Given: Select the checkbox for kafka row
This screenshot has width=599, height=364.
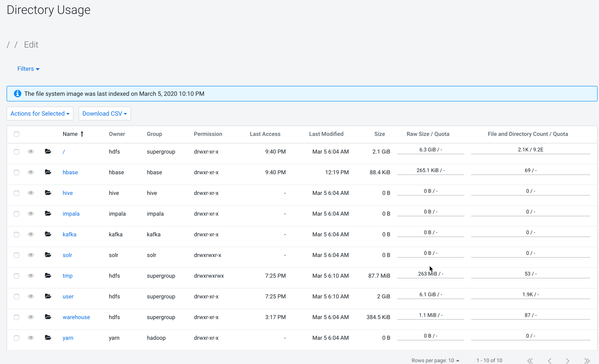Looking at the screenshot, I should (16, 234).
